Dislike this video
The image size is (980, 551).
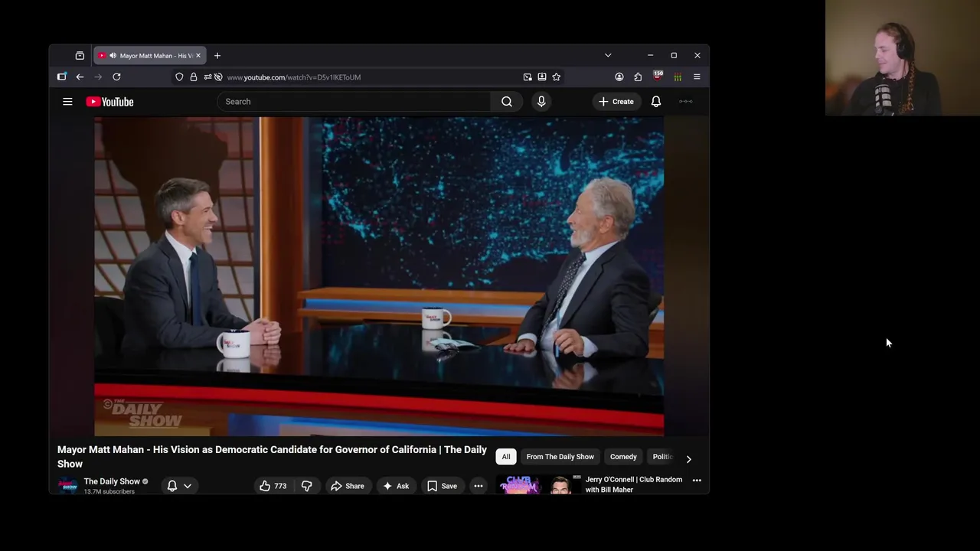[306, 486]
